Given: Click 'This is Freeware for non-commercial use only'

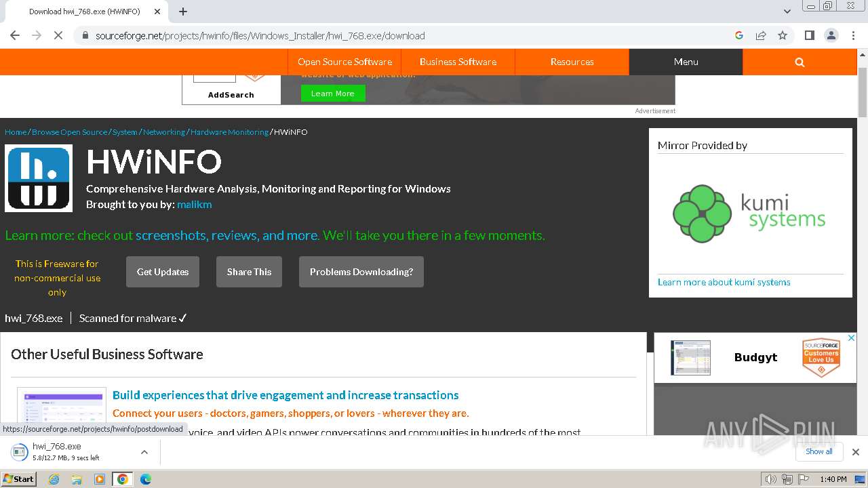Looking at the screenshot, I should click(x=57, y=278).
